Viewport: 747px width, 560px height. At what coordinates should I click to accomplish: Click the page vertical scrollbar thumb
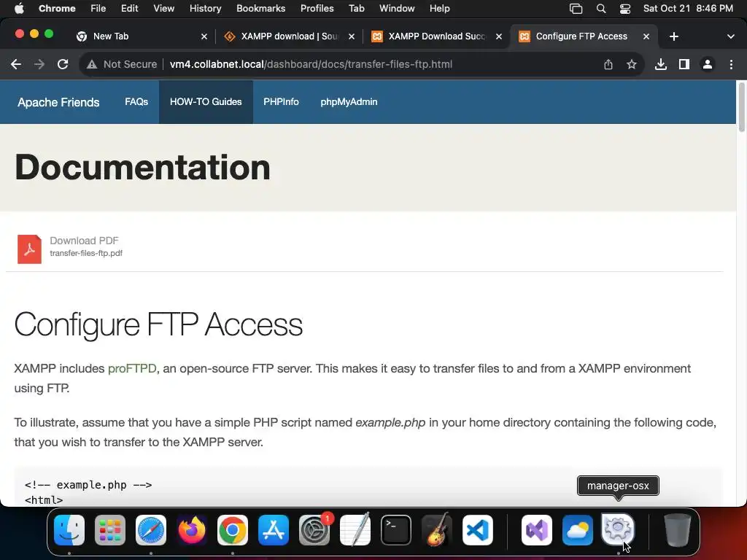(741, 108)
